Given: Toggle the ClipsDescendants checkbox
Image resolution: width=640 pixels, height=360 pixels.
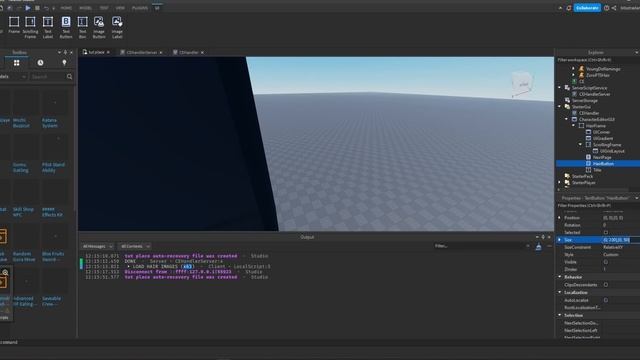Looking at the screenshot, I should (606, 285).
